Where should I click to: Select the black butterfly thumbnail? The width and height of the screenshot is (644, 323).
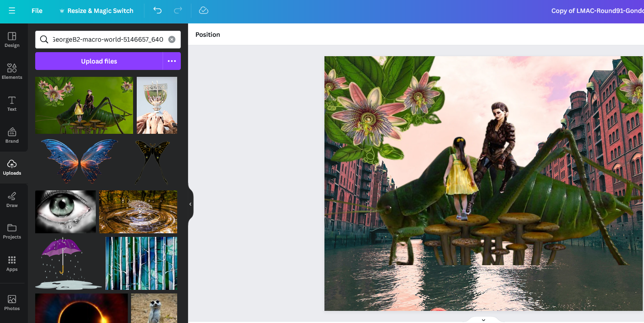[153, 162]
